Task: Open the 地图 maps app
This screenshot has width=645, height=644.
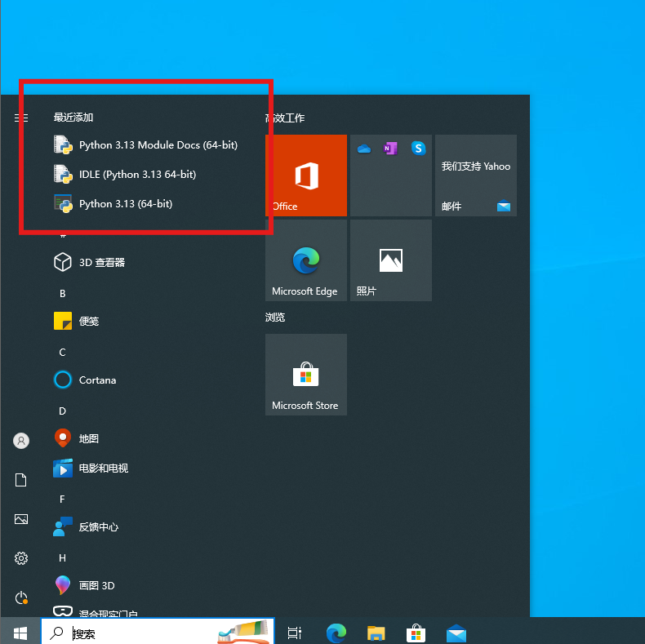Action: pos(88,439)
